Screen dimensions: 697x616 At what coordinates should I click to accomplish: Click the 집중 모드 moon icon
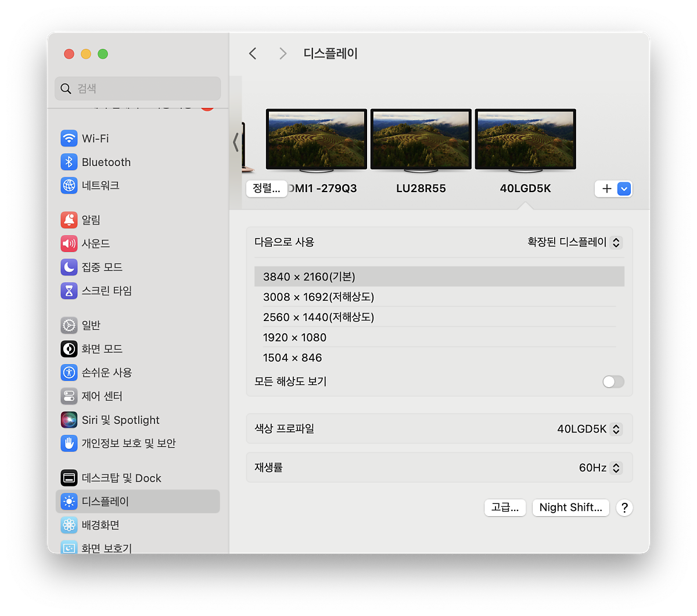69,267
